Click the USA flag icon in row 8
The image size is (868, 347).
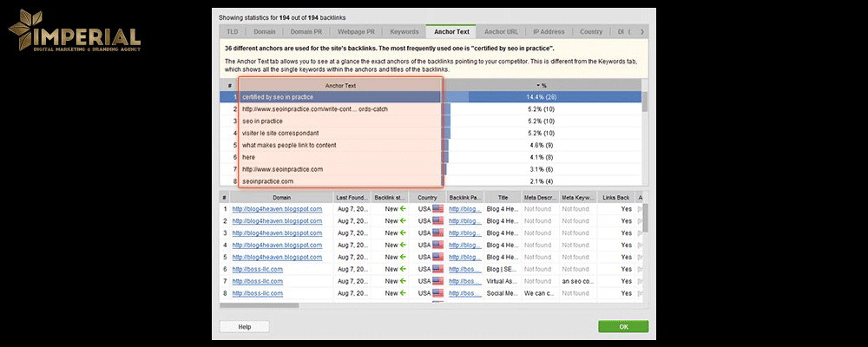click(x=437, y=294)
